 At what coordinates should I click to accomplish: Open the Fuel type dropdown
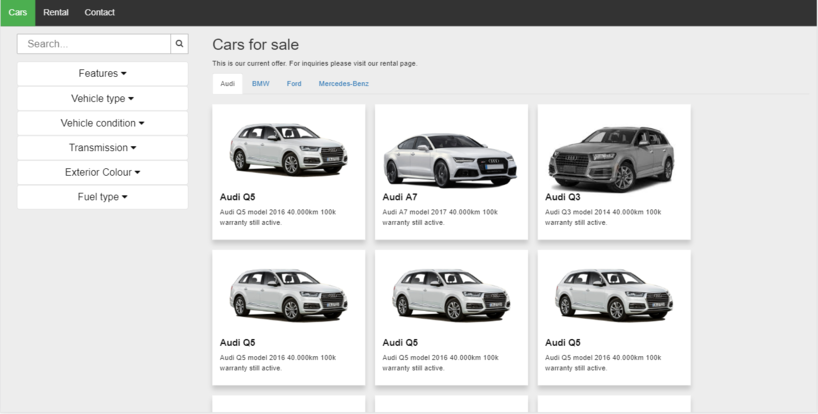[x=102, y=197]
